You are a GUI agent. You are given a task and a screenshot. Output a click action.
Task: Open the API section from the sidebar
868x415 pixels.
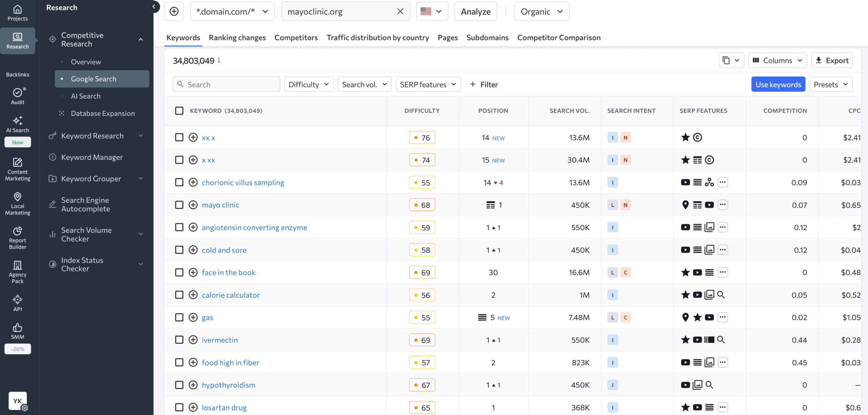click(x=17, y=303)
